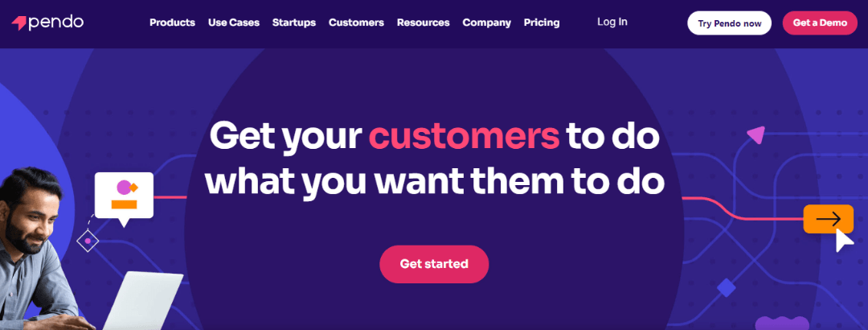The width and height of the screenshot is (868, 330).
Task: Click the orange arrow box icon
Action: tap(828, 219)
